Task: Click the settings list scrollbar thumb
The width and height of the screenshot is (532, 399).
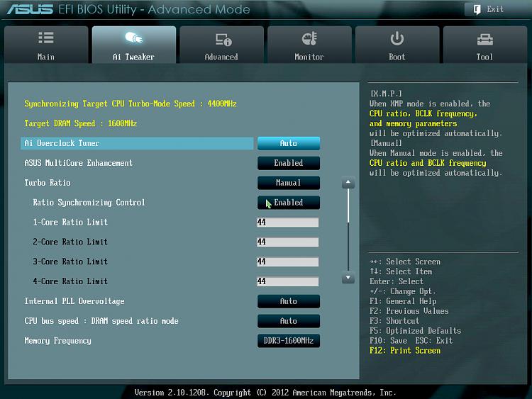Action: click(348, 206)
